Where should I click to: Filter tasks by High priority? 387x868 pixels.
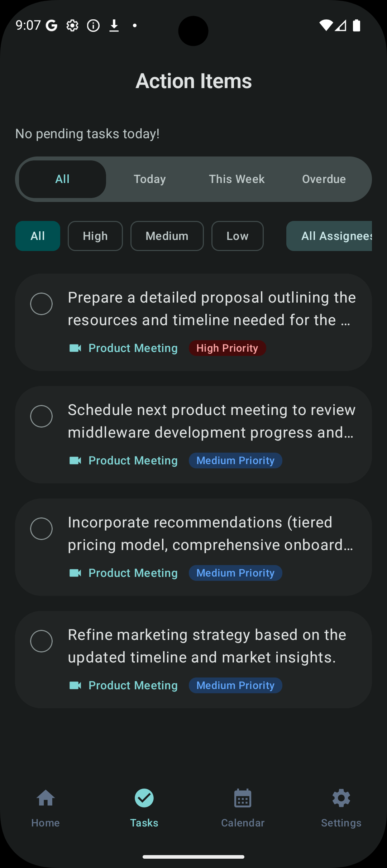(95, 236)
